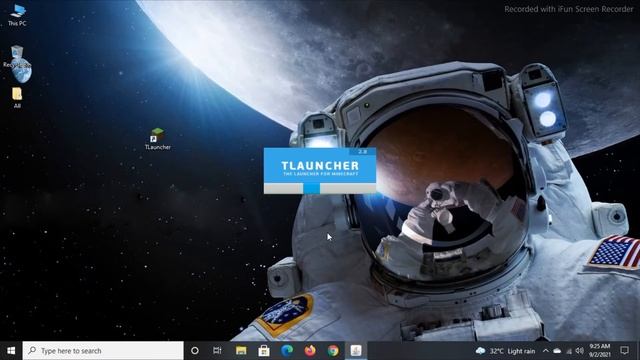Screen dimensions: 640x360
Task: Launch Microsoft Edge from the taskbar
Action: coord(287,351)
